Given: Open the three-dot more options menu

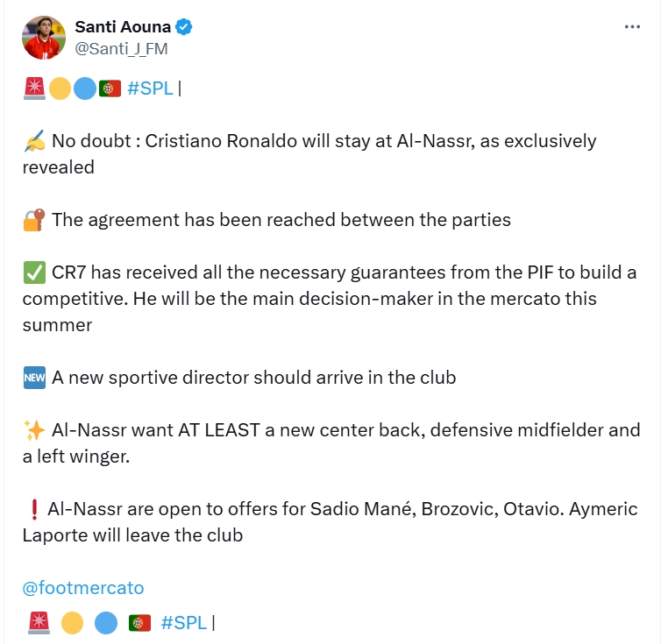Looking at the screenshot, I should tap(632, 27).
